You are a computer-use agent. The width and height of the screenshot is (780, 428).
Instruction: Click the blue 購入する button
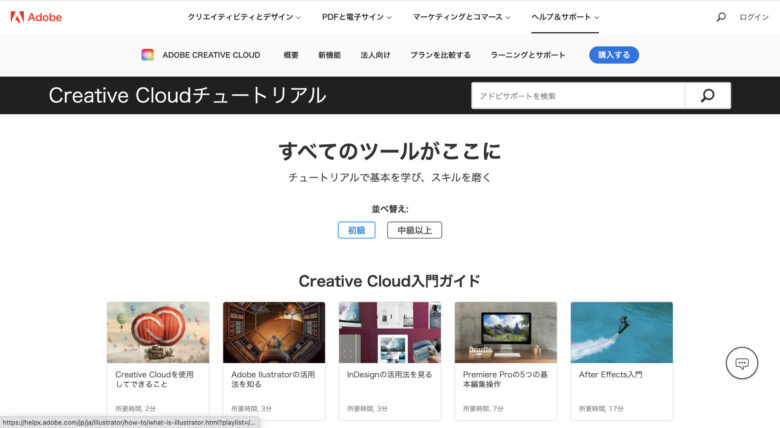click(x=614, y=55)
